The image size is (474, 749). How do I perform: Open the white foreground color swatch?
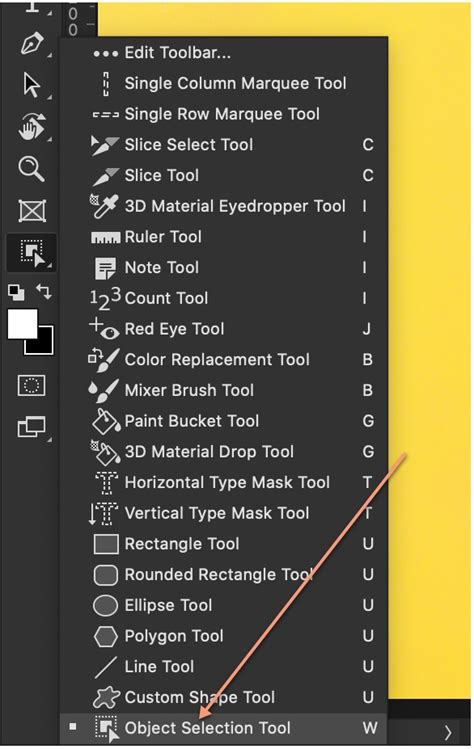(x=22, y=324)
